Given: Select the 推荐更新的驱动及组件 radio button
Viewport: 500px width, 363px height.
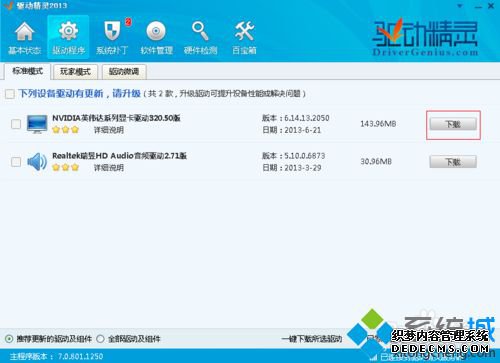Looking at the screenshot, I should point(9,339).
